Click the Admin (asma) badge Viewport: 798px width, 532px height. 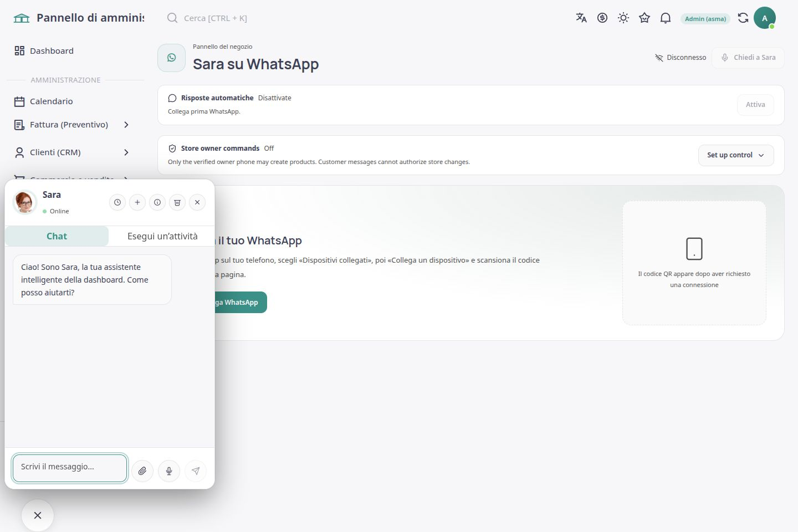(x=705, y=18)
